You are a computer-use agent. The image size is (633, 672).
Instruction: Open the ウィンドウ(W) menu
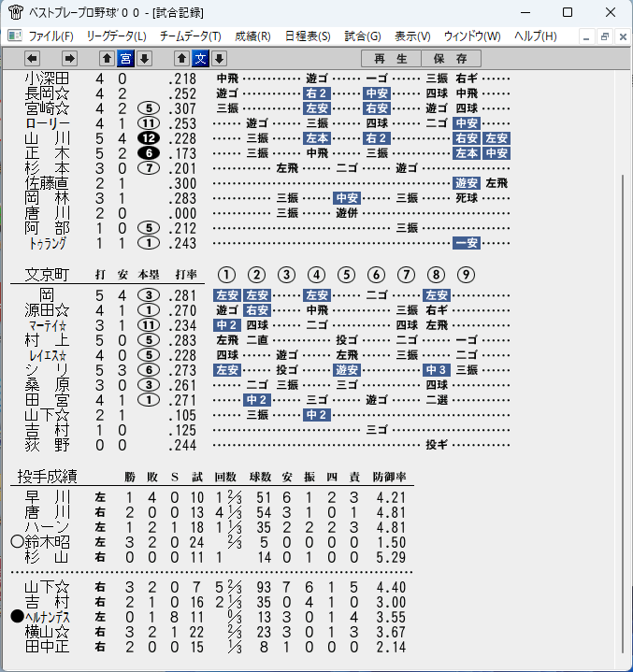472,36
